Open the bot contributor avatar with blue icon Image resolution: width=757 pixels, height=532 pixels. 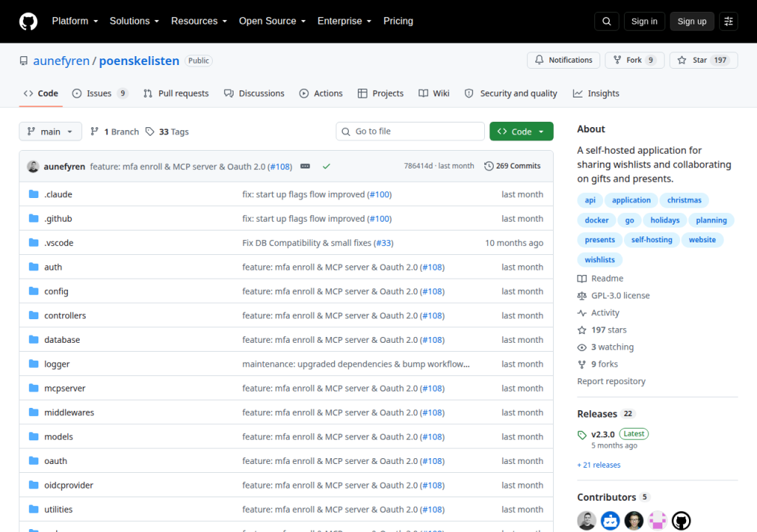point(610,520)
